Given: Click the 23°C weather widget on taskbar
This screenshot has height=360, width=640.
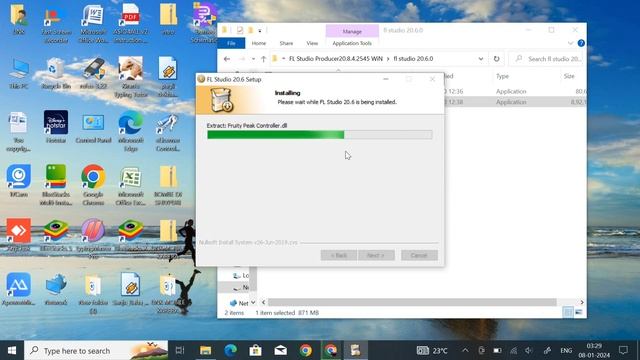Looking at the screenshot, I should point(432,350).
